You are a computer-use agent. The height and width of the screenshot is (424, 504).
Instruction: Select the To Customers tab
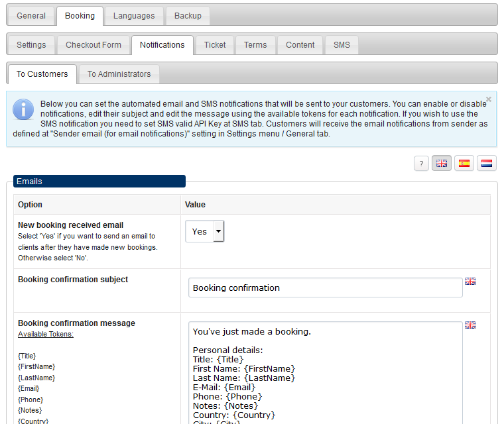click(x=42, y=74)
